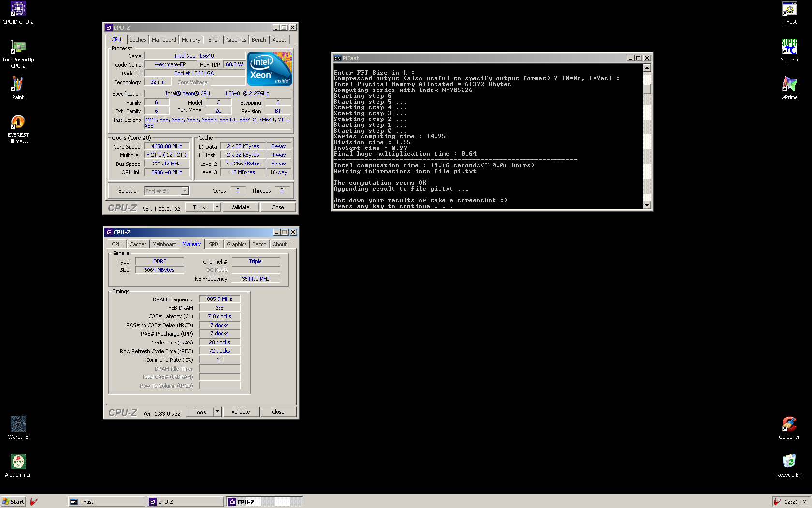The image size is (812, 508).
Task: Click the red quick launch icon beside Start
Action: pyautogui.click(x=34, y=502)
